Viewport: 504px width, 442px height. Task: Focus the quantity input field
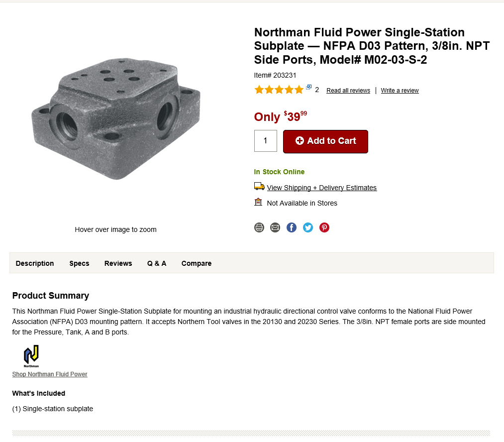266,141
